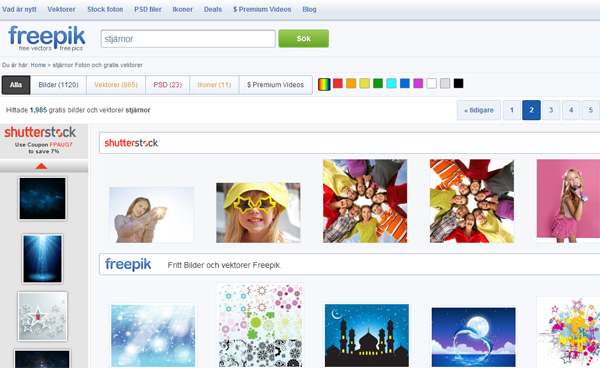Filter results by green color

point(378,83)
